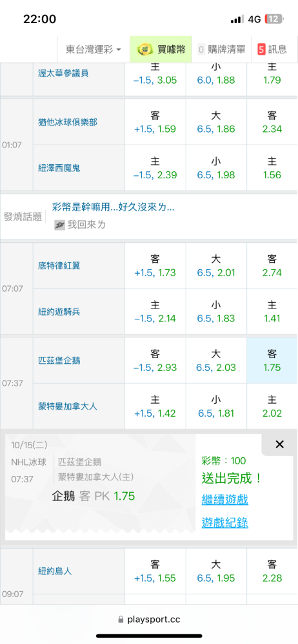
Task: Open the 東台灣運彩 dropdown
Action: 94,50
